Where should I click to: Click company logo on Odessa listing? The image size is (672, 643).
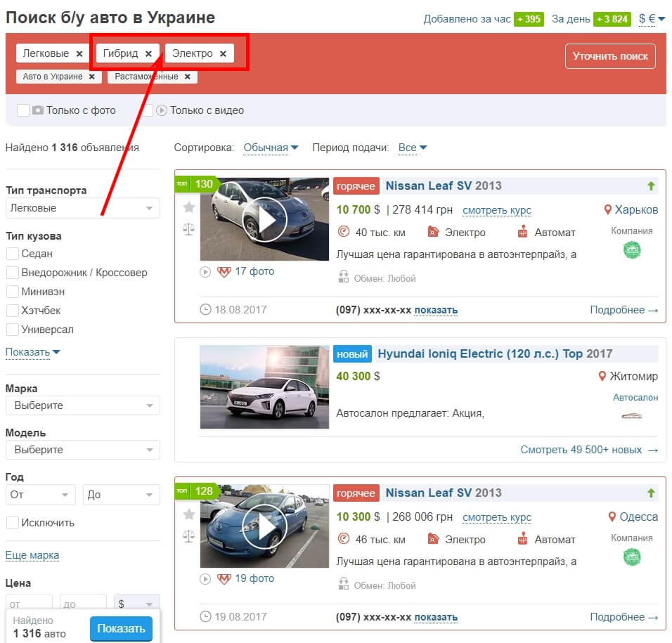(x=632, y=557)
